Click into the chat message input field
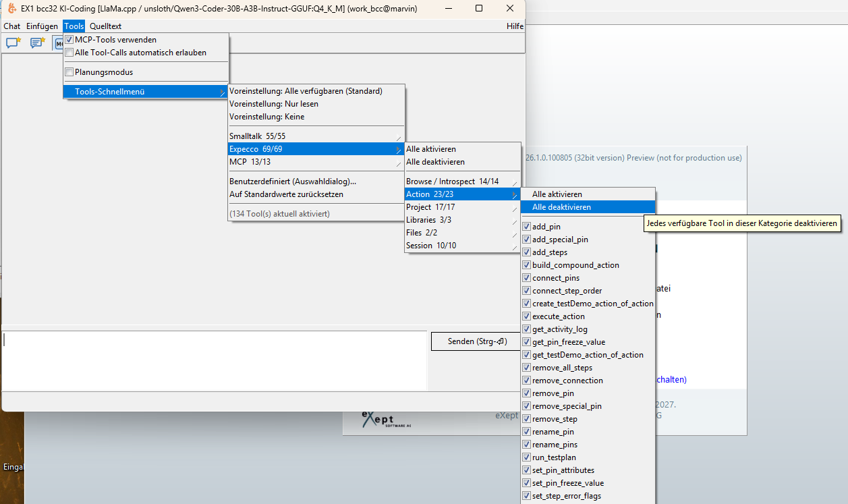Image resolution: width=848 pixels, height=504 pixels. point(215,360)
